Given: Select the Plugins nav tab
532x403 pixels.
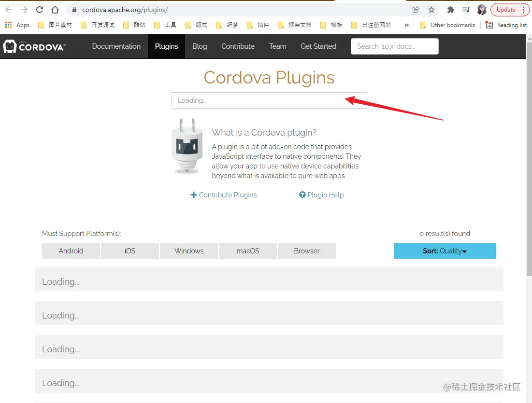Looking at the screenshot, I should [x=166, y=46].
